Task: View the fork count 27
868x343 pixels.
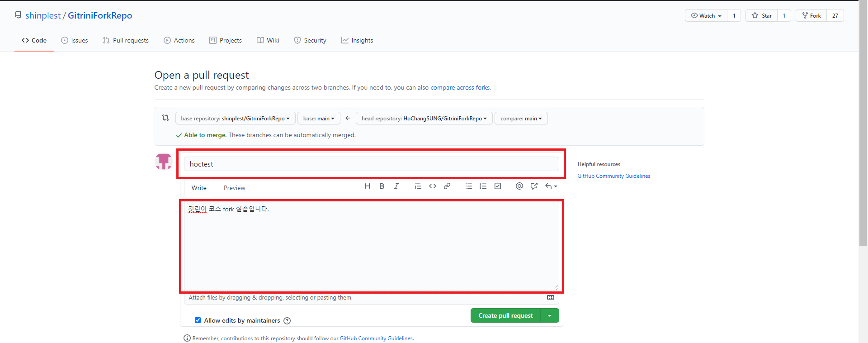Action: (x=835, y=15)
